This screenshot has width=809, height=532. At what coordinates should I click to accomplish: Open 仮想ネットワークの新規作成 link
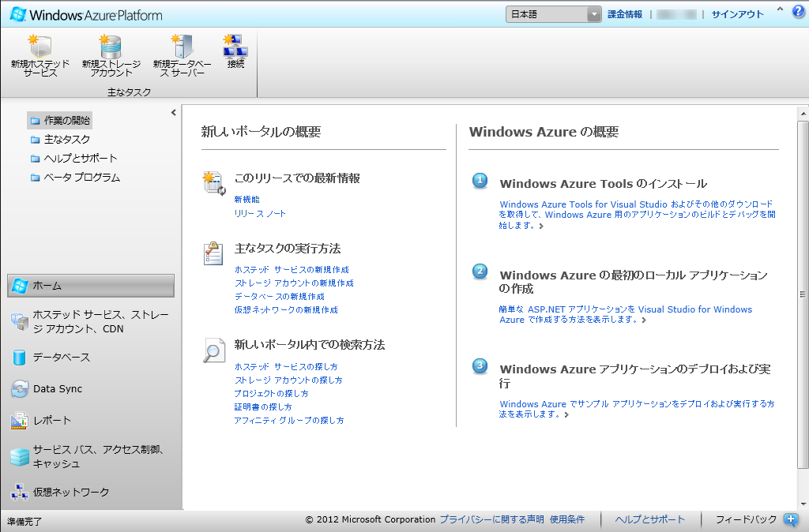pyautogui.click(x=286, y=310)
